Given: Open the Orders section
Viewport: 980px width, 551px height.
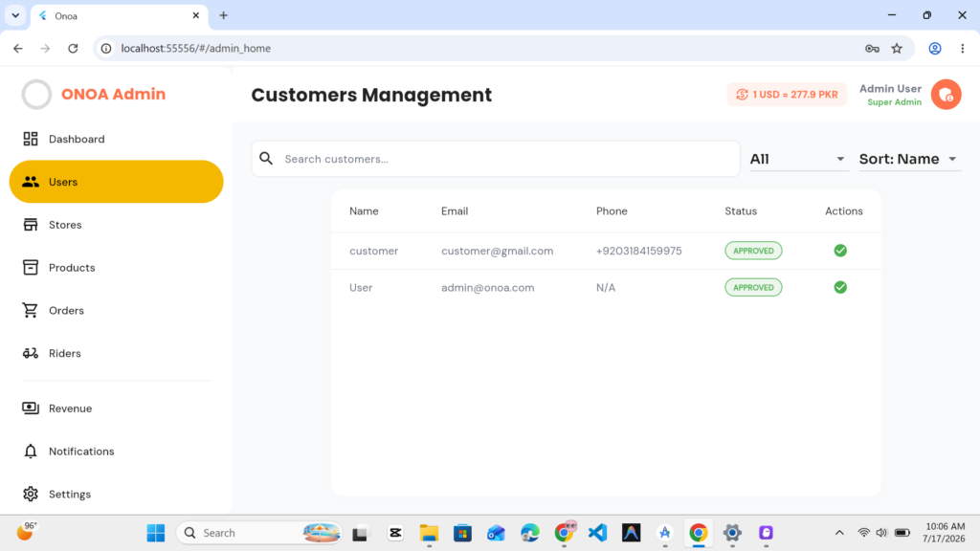Looking at the screenshot, I should [x=116, y=311].
